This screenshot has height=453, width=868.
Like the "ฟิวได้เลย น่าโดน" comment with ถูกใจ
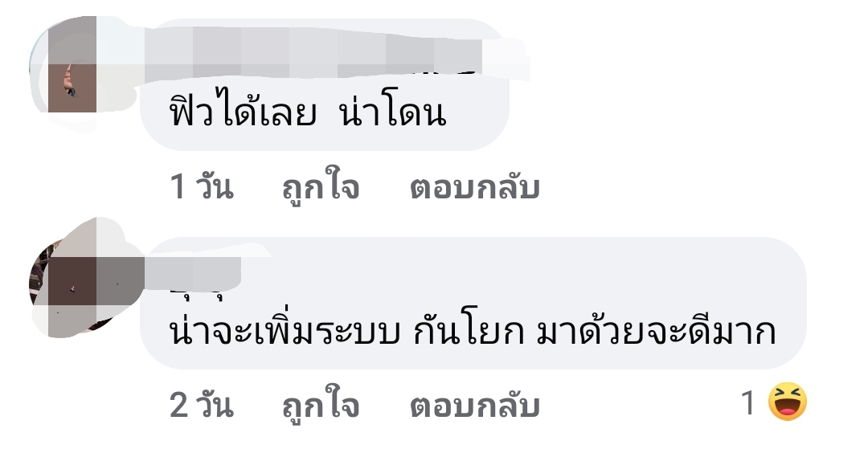321,187
